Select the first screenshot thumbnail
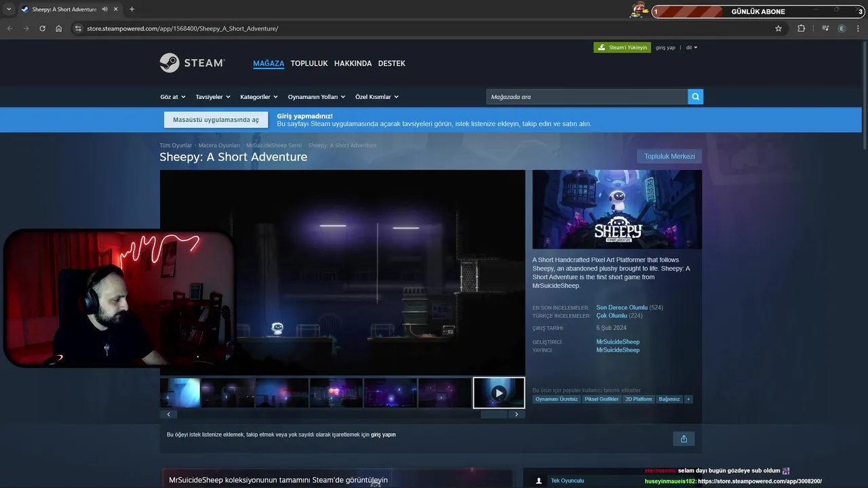 tap(180, 393)
